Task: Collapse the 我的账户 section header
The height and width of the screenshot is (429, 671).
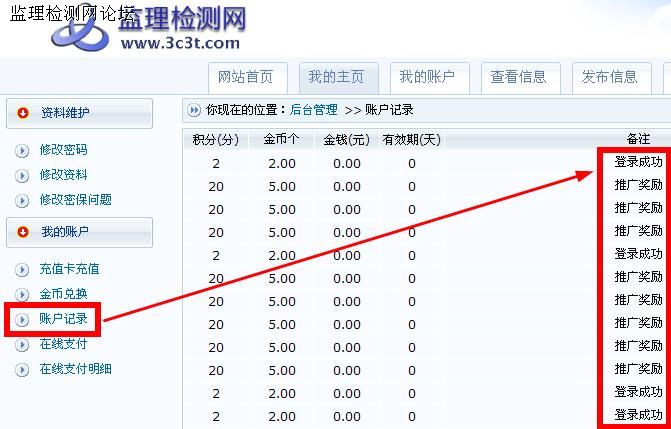Action: tap(79, 232)
